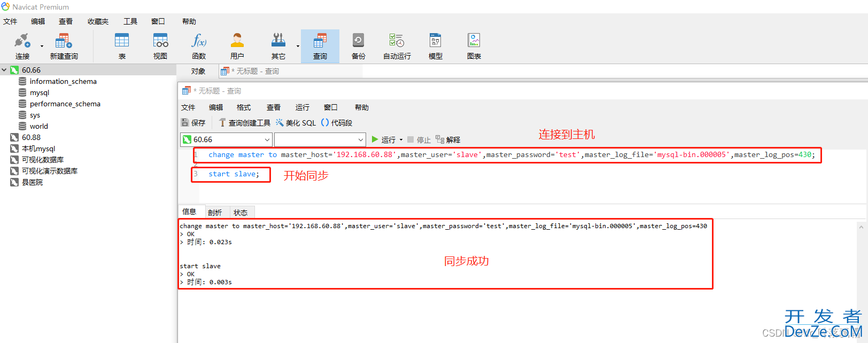This screenshot has height=343, width=868.
Task: Open the query window 窗口 menu
Action: pyautogui.click(x=331, y=107)
